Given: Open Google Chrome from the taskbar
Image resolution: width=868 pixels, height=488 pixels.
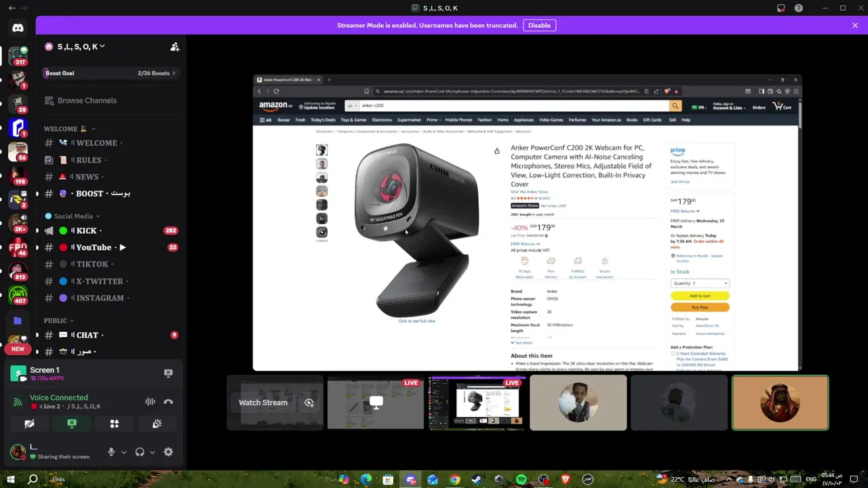Looking at the screenshot, I should [x=454, y=479].
